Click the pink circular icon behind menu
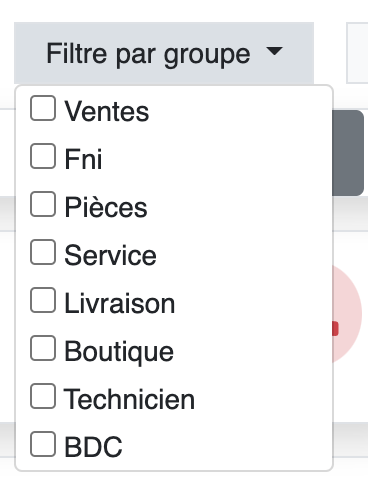 [x=347, y=314]
